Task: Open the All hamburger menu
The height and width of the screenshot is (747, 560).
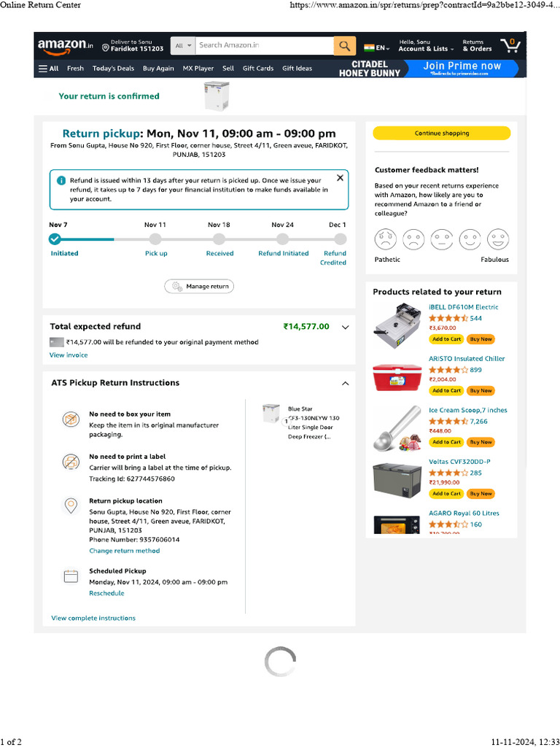Action: click(x=49, y=69)
